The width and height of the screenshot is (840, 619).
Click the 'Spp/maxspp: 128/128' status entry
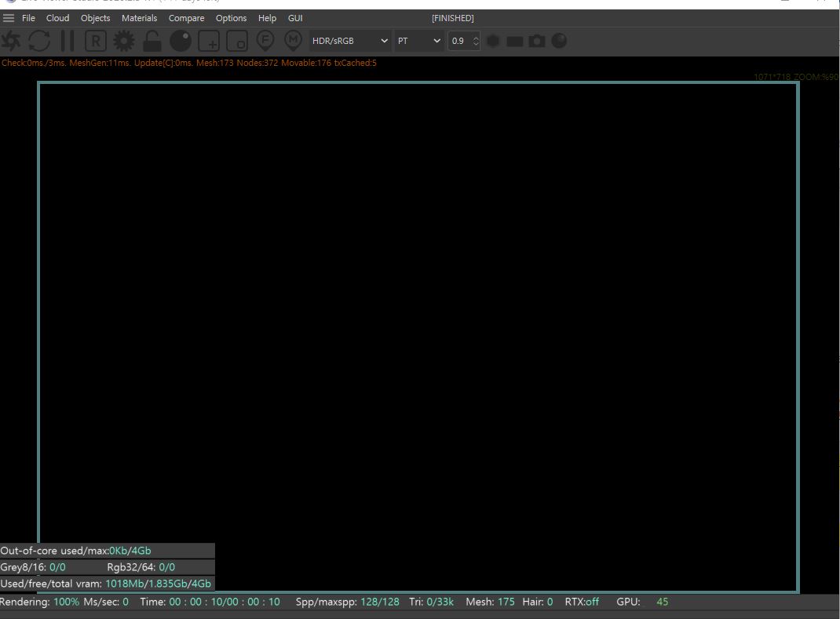pyautogui.click(x=347, y=602)
